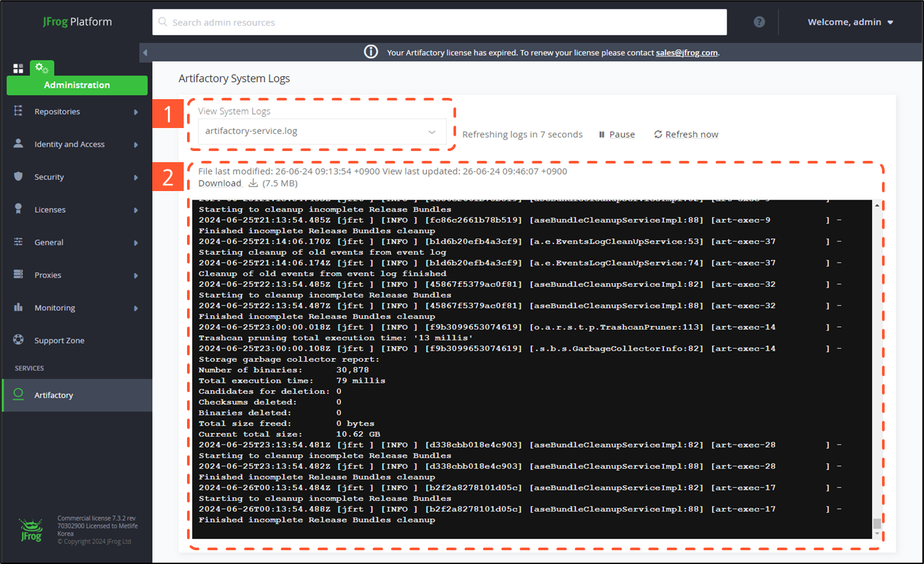The height and width of the screenshot is (564, 924).
Task: Expand the Identity and Access arrow
Action: coord(136,144)
